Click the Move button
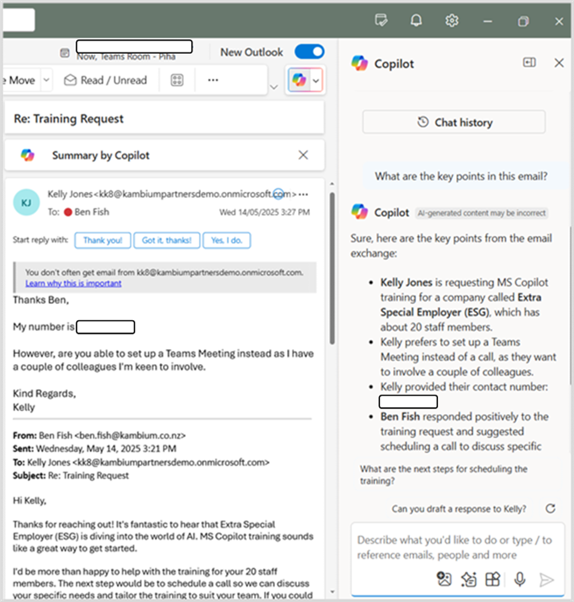 coord(20,80)
